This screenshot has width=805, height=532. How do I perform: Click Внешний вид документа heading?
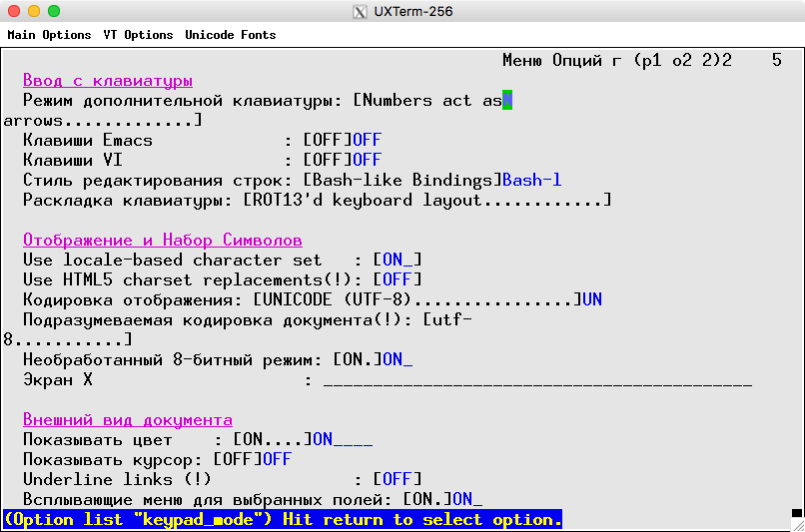click(x=127, y=419)
